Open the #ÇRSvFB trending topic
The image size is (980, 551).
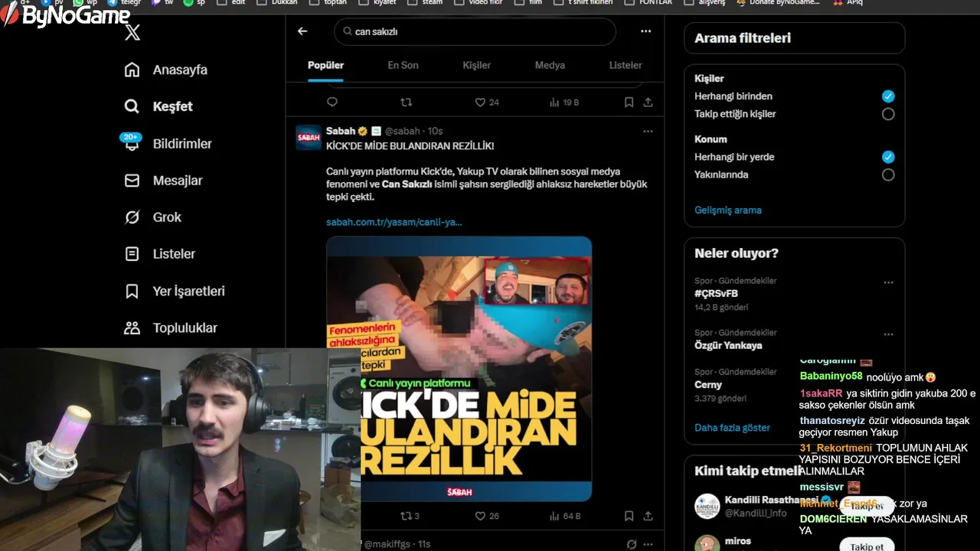(x=716, y=293)
